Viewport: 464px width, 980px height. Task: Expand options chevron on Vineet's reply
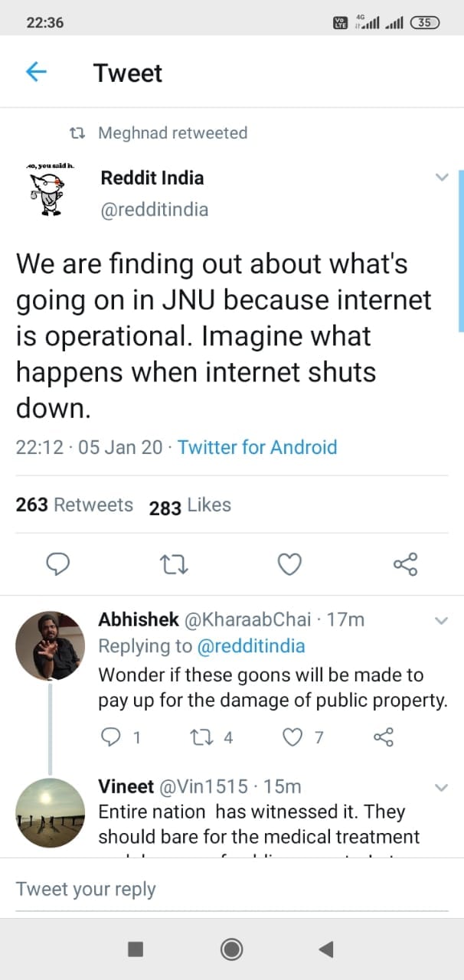click(442, 787)
